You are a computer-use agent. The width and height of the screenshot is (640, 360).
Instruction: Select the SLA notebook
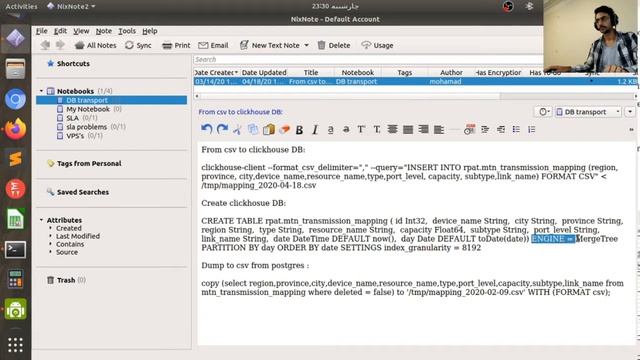tap(72, 118)
